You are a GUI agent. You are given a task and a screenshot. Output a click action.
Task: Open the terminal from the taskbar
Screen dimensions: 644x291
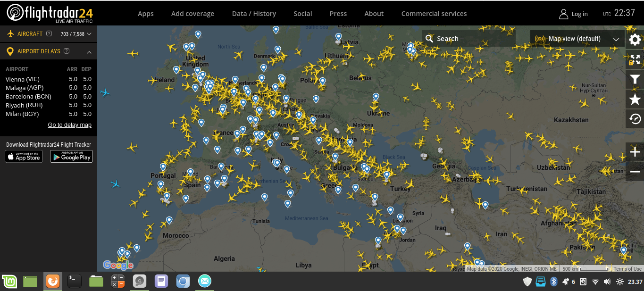[75, 282]
